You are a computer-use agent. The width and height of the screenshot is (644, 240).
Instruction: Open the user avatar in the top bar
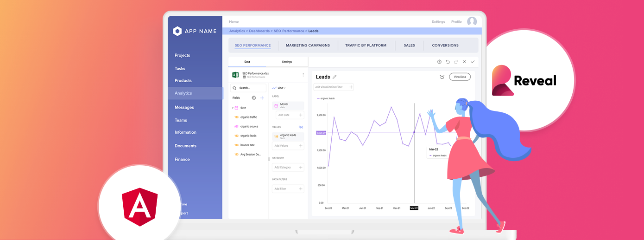coord(472,21)
